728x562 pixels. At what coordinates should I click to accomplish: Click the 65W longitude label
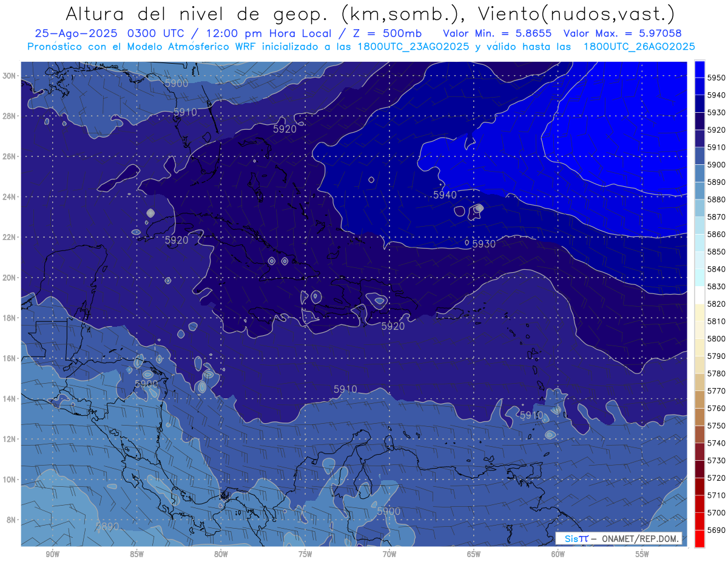pos(474,554)
